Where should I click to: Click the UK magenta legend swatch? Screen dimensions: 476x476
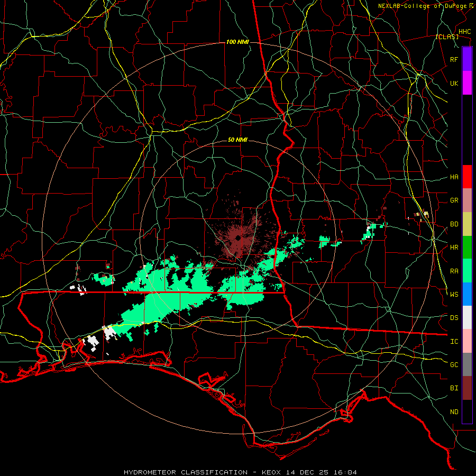tap(467, 83)
